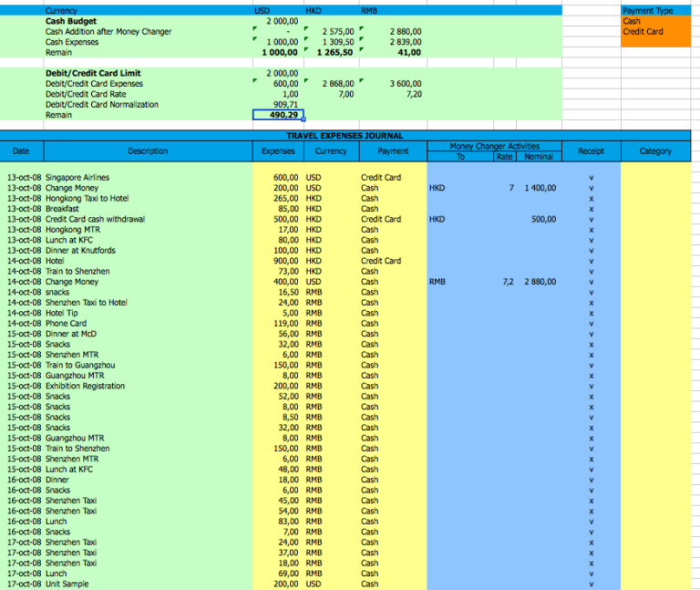Click the Description column header
This screenshot has height=590, width=700.
pos(148,151)
